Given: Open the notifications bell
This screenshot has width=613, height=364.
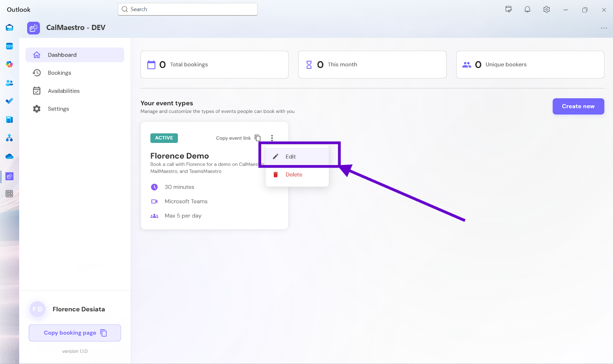Looking at the screenshot, I should click(x=528, y=10).
